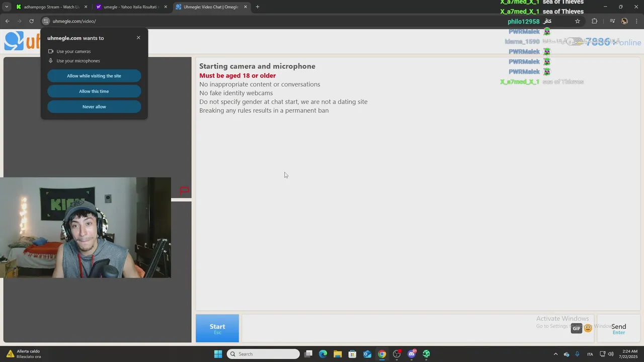Image resolution: width=644 pixels, height=362 pixels.
Task: Open Microsoft Store from the taskbar
Action: (x=352, y=354)
